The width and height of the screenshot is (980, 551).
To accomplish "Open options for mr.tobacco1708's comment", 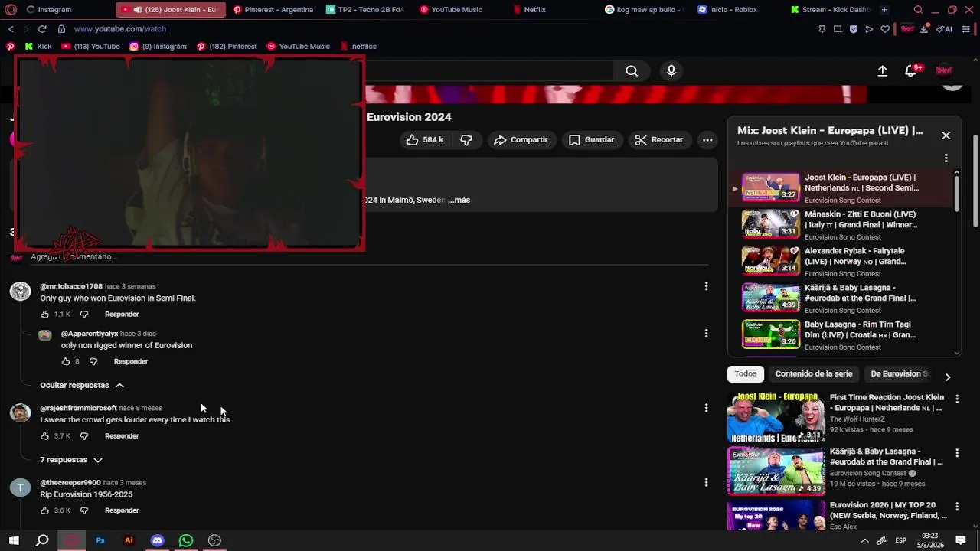I will click(706, 286).
